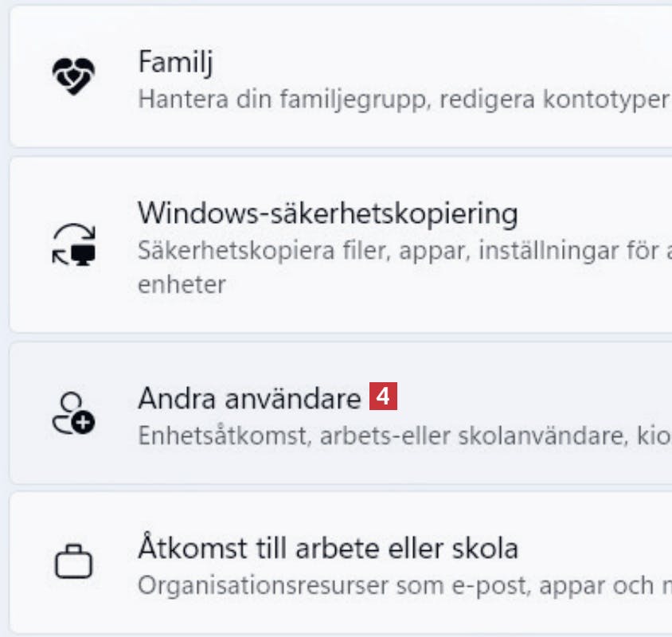Click the red number 4 badge

pos(383,397)
